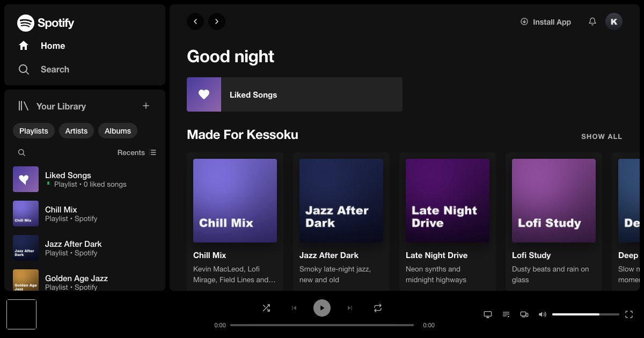Enter full screen mode icon
644x338 pixels.
click(629, 314)
